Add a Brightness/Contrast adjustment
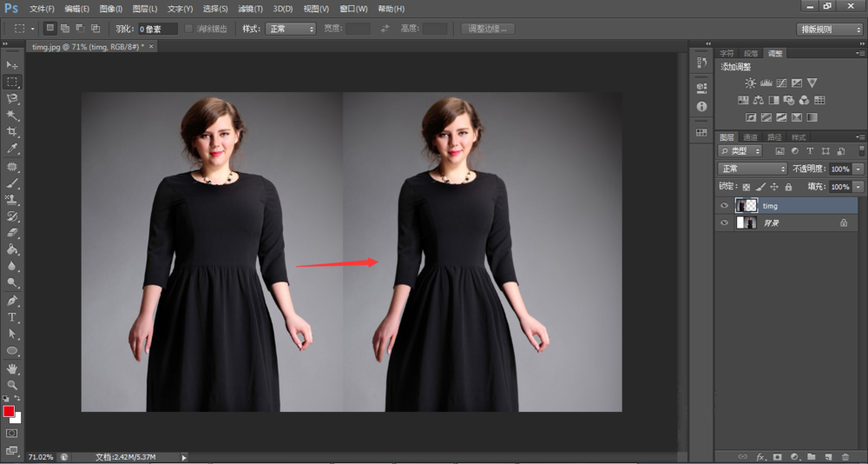This screenshot has width=868, height=464. coord(750,83)
